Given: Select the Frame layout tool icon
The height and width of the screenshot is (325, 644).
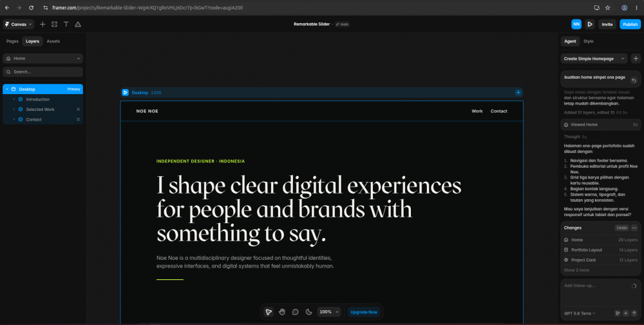Looking at the screenshot, I should click(54, 25).
